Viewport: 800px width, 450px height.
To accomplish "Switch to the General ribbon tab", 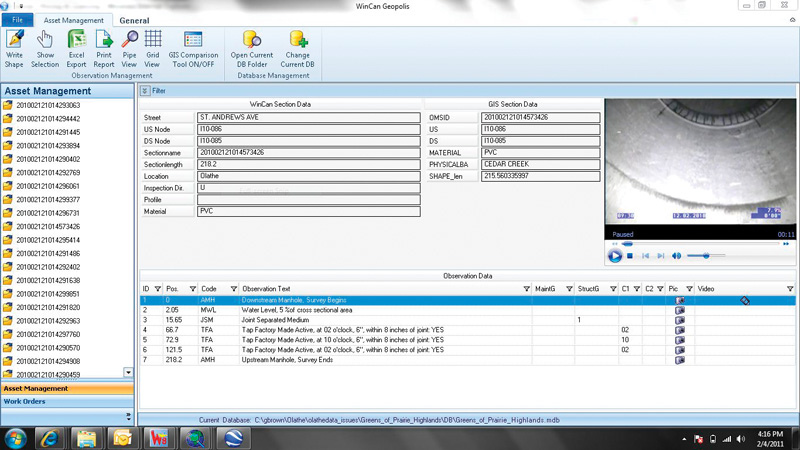I will [x=134, y=20].
